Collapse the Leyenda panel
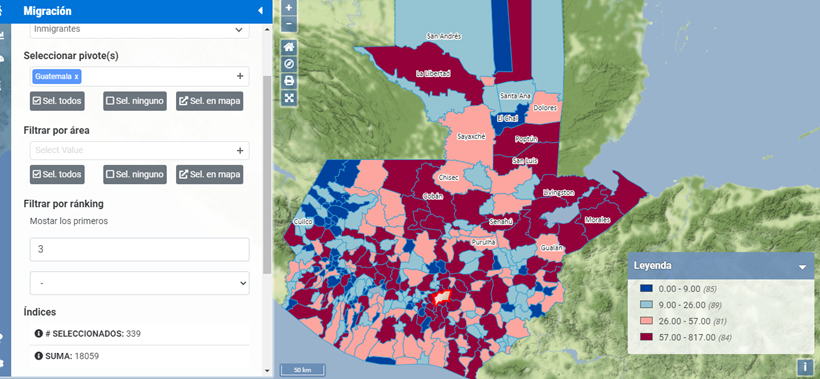Screen dimensions: 820x379 (802, 267)
